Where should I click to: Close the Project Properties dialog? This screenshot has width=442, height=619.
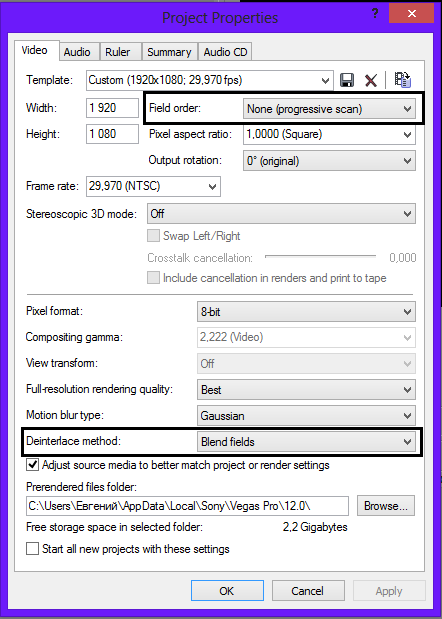coord(412,14)
